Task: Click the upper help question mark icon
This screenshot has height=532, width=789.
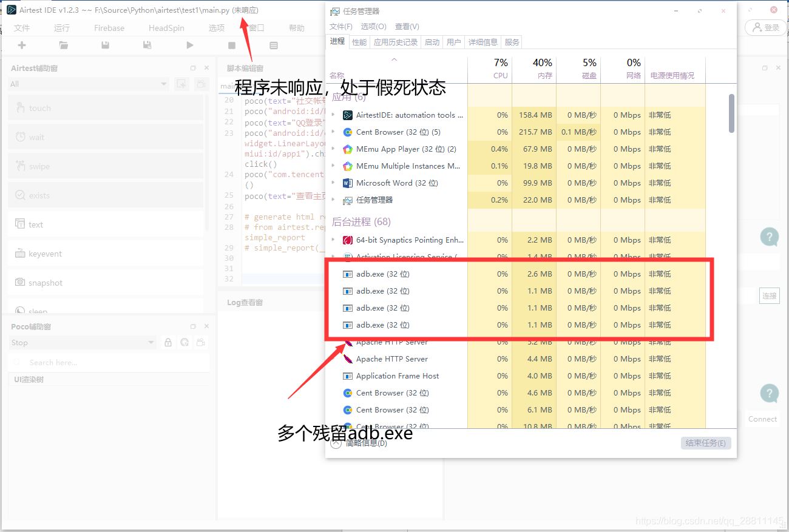Action: tap(770, 237)
